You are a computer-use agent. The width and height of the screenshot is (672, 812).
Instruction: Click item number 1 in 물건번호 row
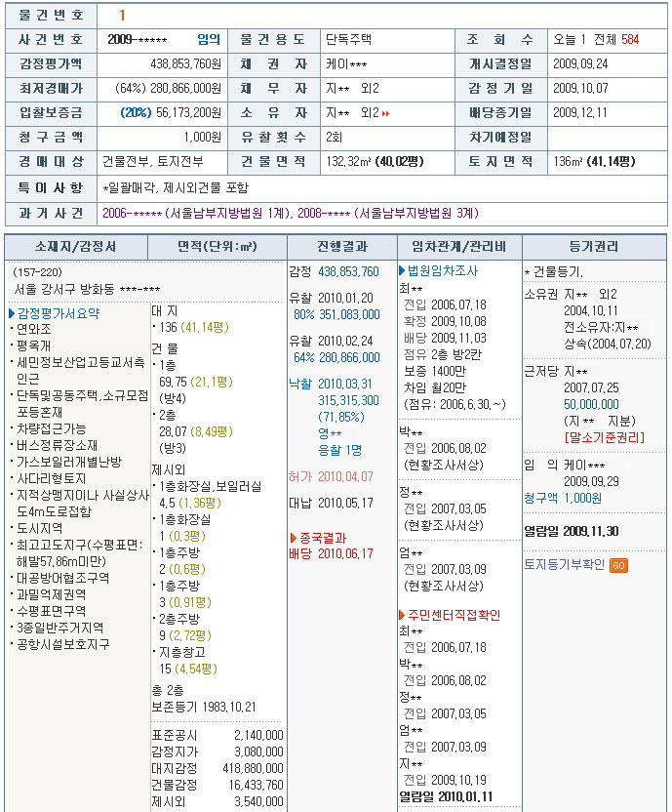[122, 15]
